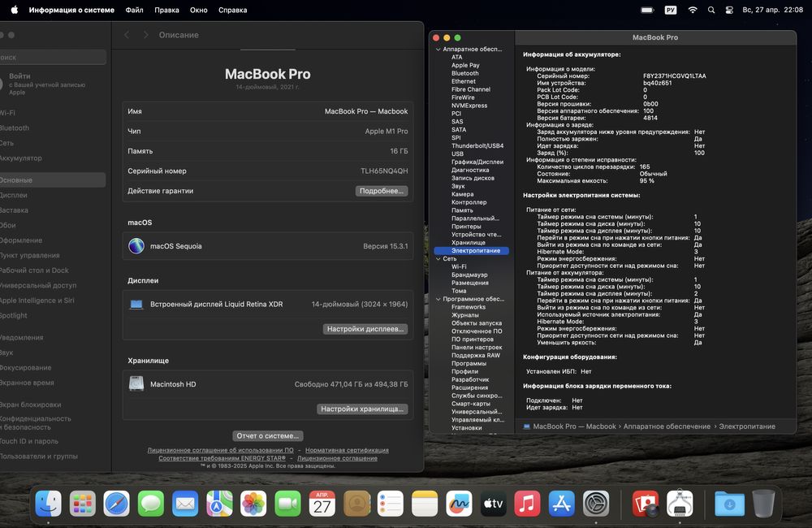The width and height of the screenshot is (812, 528).
Task: Select Брандмауэр under Сеть
Action: pyautogui.click(x=469, y=275)
